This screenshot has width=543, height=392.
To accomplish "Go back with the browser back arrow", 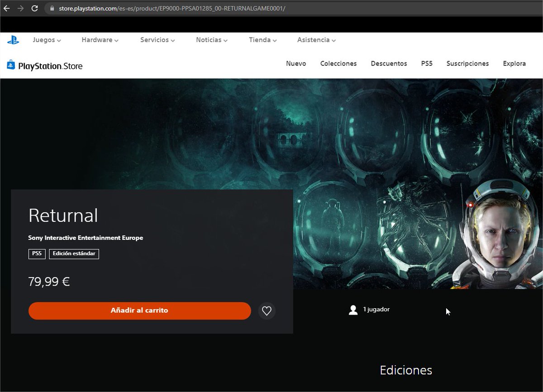I will [x=6, y=8].
